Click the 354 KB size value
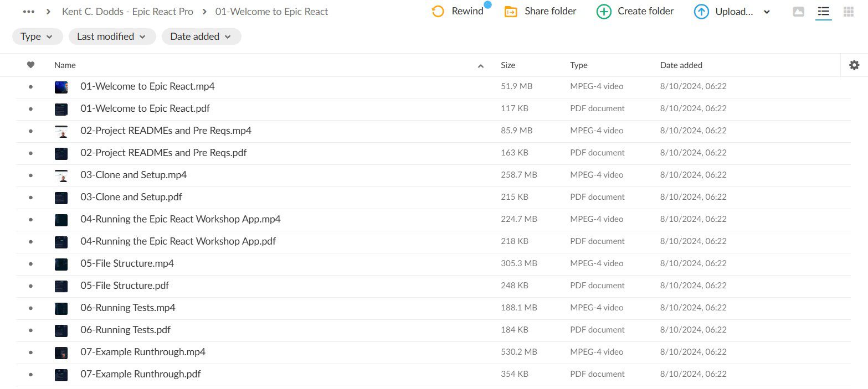The width and height of the screenshot is (868, 389). click(515, 374)
